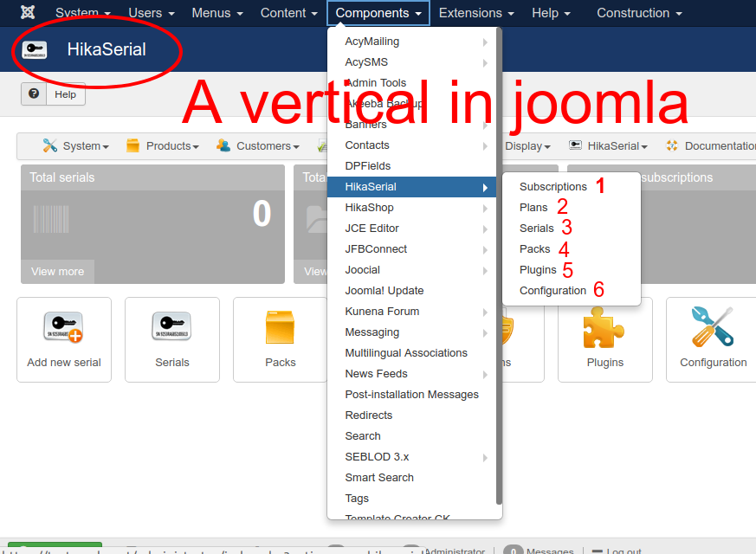The width and height of the screenshot is (756, 554).
Task: Expand the AcySMS submenu arrow
Action: 485,63
